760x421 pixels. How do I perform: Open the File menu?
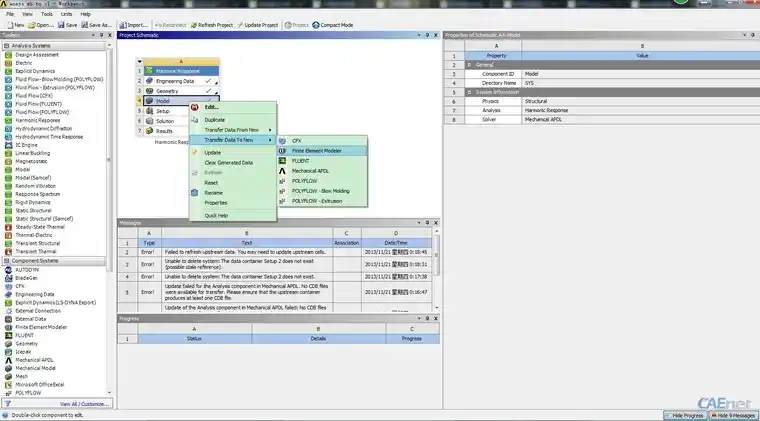click(x=10, y=14)
